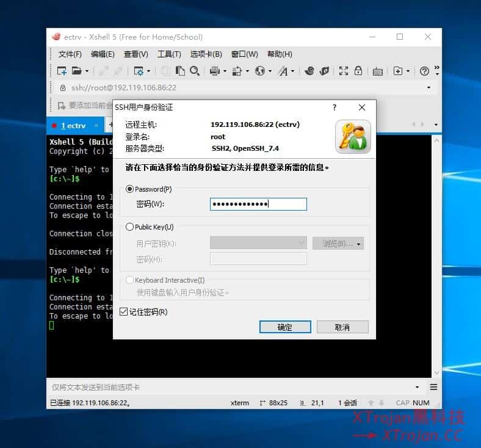Click the Xmanager icon in toolbar
Screen dimensions: 481x448
324,71
